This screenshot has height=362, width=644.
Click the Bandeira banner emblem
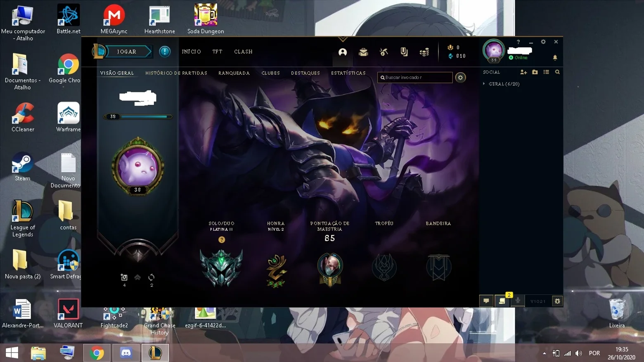click(x=438, y=267)
